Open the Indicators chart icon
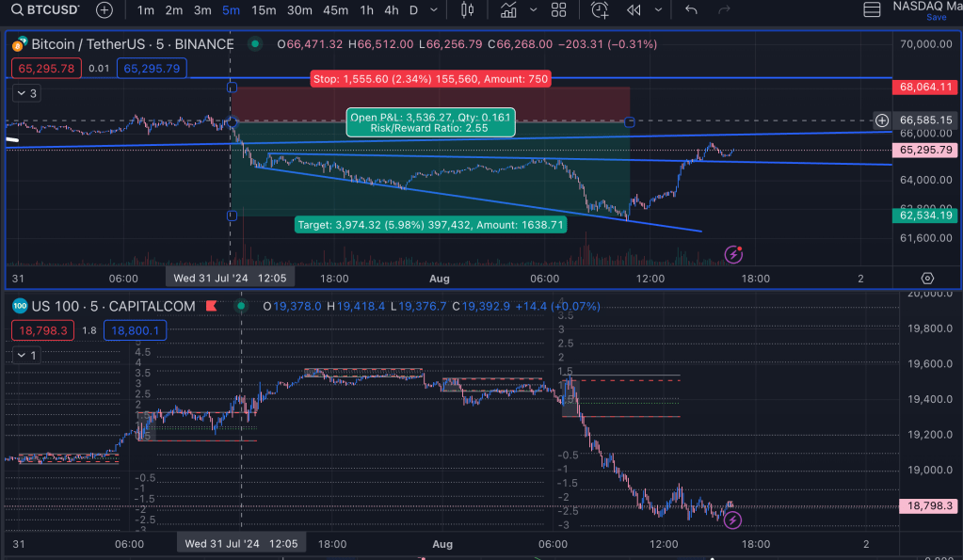963x560 pixels. coord(508,10)
